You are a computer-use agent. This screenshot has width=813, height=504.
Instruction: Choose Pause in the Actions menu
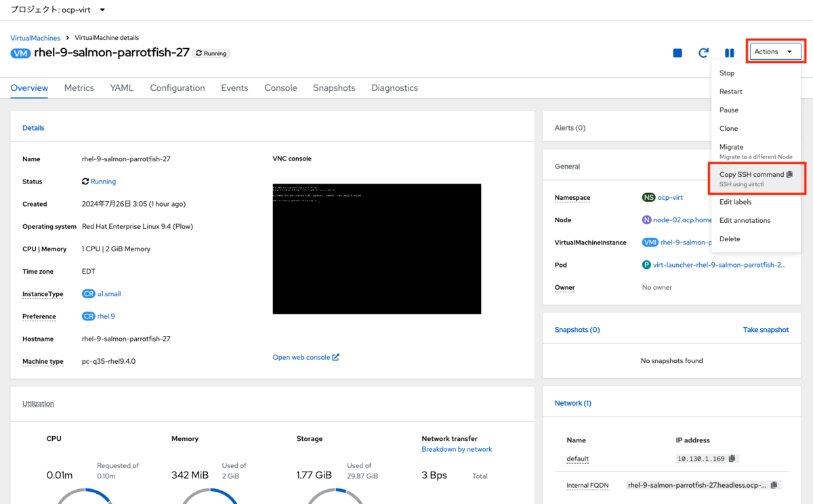pyautogui.click(x=756, y=110)
